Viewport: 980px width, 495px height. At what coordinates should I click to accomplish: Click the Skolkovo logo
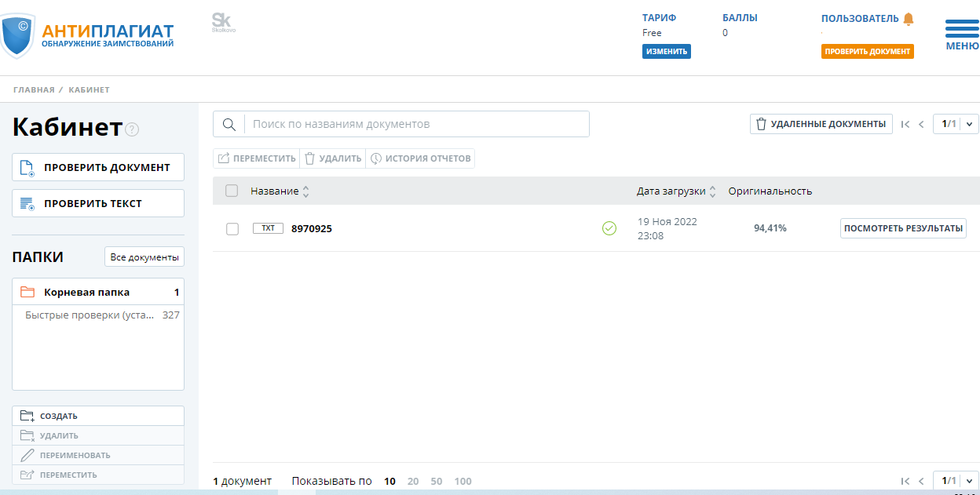[223, 23]
